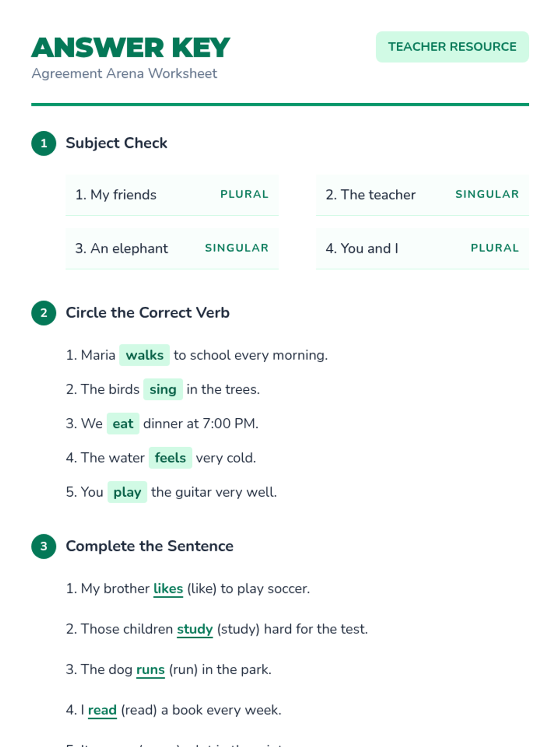Click the 'Agreement Arena Worksheet' subtitle
This screenshot has height=747, width=560.
[x=124, y=73]
